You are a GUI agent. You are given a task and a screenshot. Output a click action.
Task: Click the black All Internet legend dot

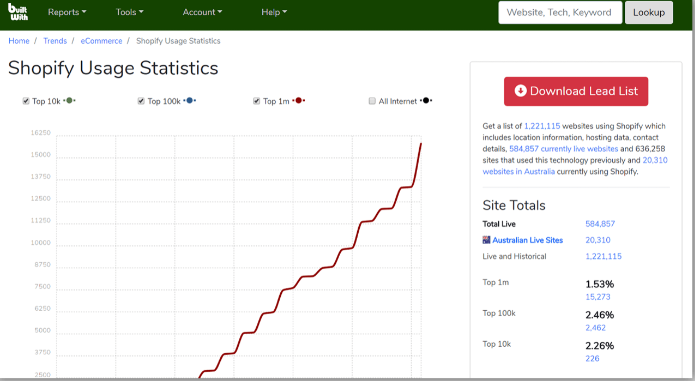tap(426, 101)
